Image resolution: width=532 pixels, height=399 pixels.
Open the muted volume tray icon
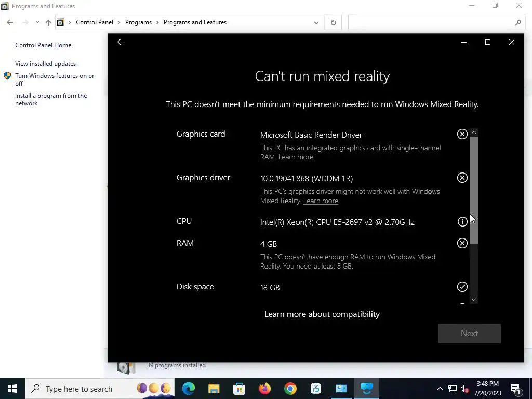point(464,389)
